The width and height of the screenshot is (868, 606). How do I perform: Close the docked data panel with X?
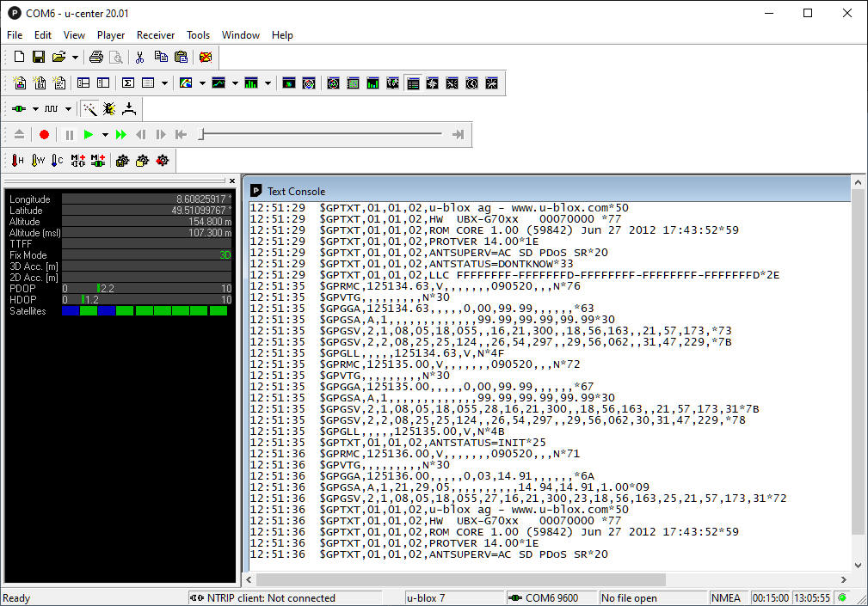pyautogui.click(x=231, y=181)
